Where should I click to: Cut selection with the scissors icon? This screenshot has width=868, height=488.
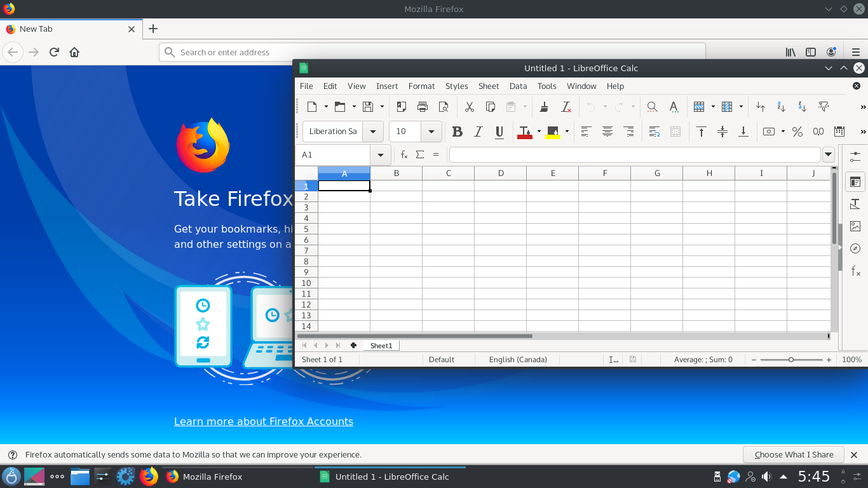pyautogui.click(x=470, y=107)
